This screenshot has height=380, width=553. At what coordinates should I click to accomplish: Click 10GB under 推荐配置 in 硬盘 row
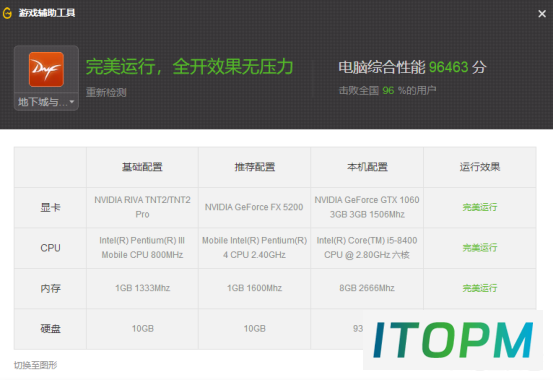[x=255, y=329]
